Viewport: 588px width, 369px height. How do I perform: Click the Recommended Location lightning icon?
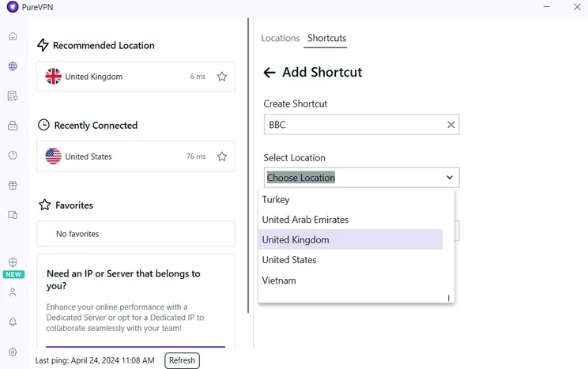click(x=43, y=45)
